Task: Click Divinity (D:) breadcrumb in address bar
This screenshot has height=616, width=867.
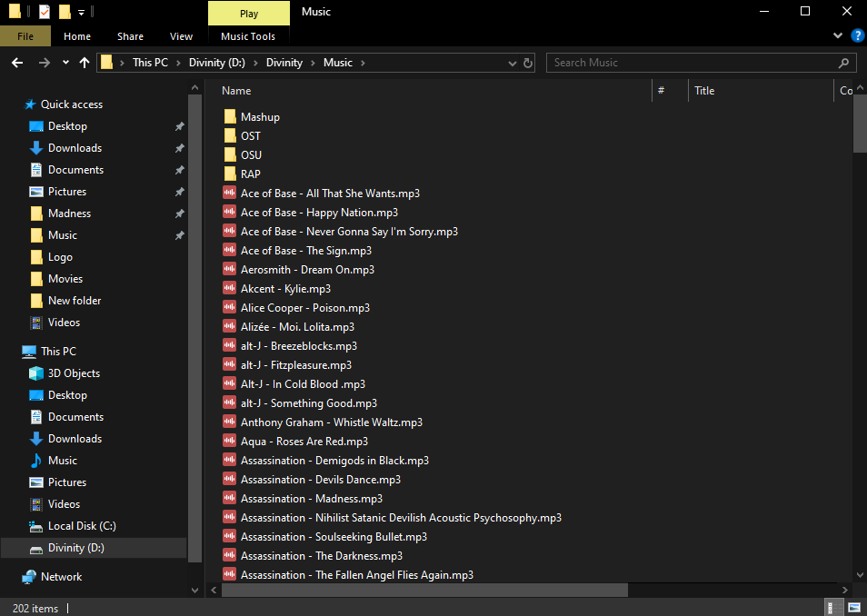Action: click(x=216, y=63)
